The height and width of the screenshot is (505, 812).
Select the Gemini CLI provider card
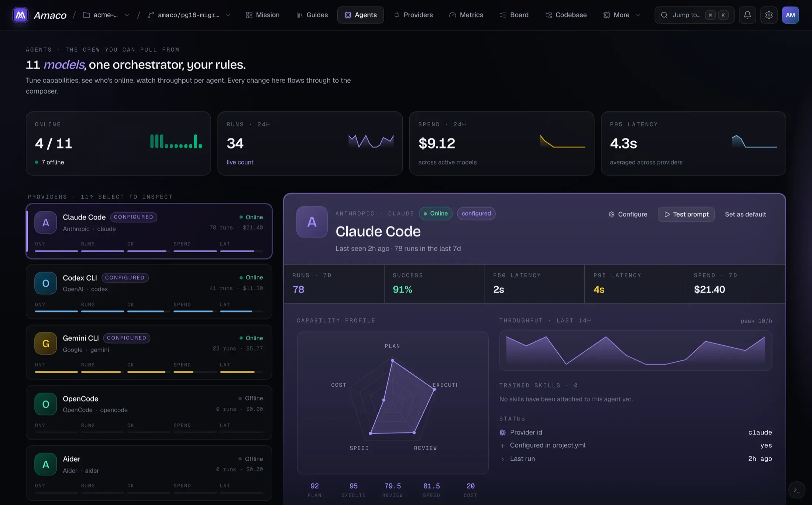point(149,352)
